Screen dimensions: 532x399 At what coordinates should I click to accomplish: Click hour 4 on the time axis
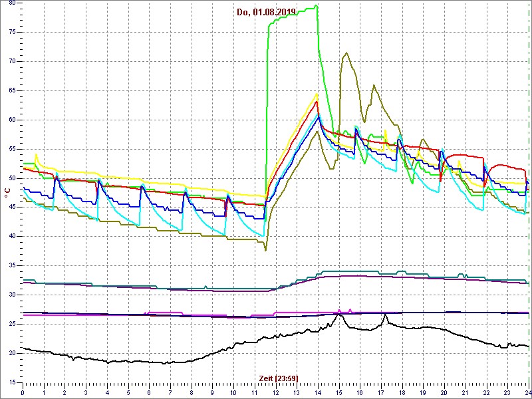coord(107,392)
